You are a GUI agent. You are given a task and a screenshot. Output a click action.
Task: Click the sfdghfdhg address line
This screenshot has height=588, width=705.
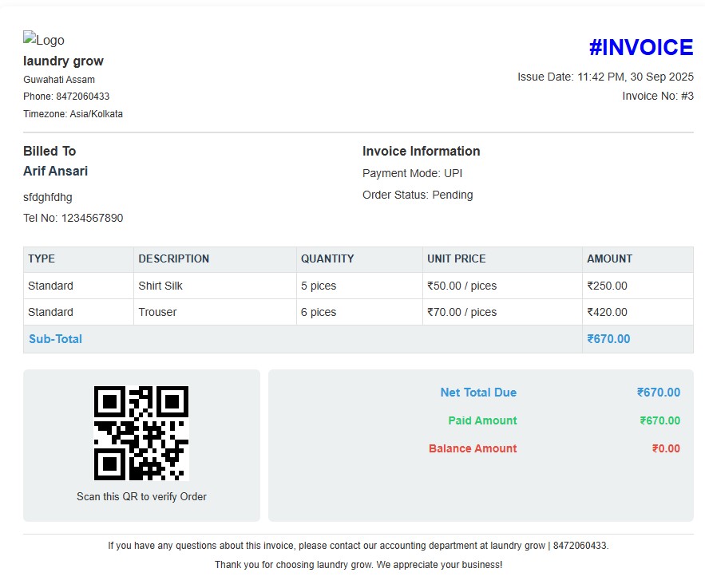click(48, 197)
